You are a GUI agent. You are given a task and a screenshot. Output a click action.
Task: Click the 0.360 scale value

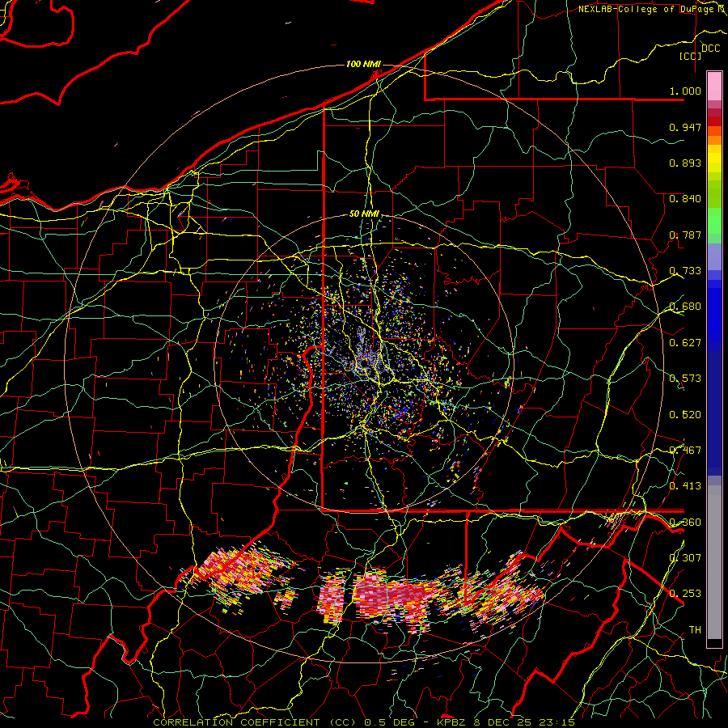click(x=685, y=523)
